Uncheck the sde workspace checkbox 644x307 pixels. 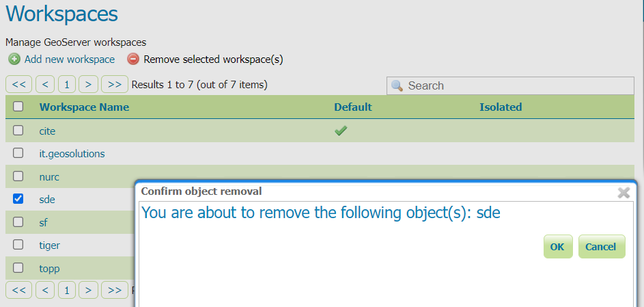18,199
